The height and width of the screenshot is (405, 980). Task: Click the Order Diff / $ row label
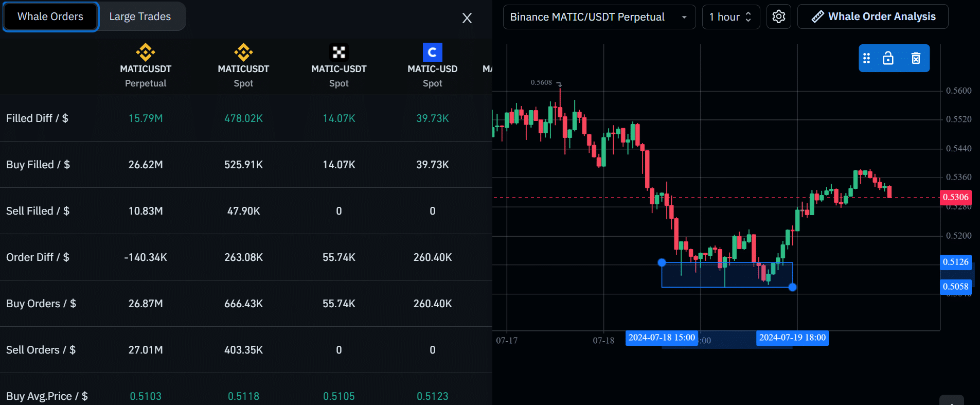point(38,257)
